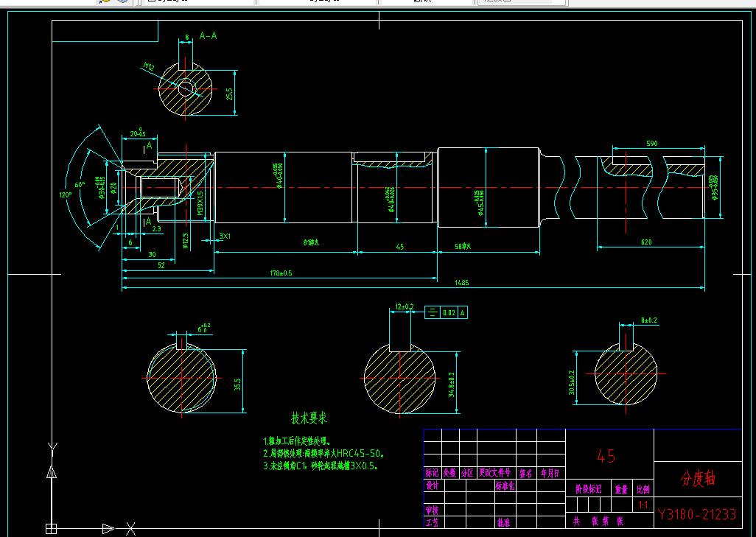Click the M12 thread callout
The width and height of the screenshot is (756, 537).
click(150, 66)
